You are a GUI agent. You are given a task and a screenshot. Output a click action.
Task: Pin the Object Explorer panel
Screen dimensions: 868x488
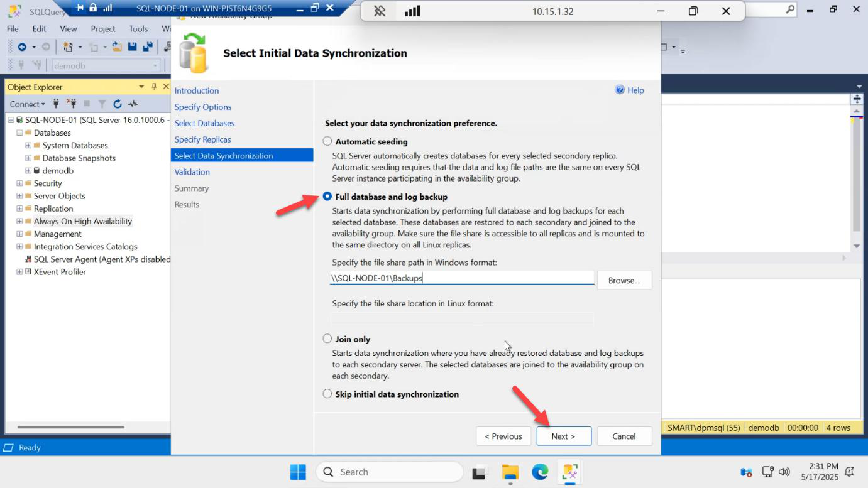coord(154,87)
